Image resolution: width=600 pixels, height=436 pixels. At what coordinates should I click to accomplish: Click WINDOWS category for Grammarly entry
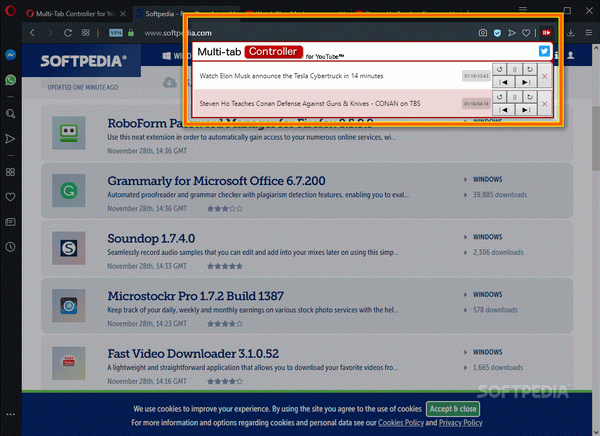tap(488, 179)
